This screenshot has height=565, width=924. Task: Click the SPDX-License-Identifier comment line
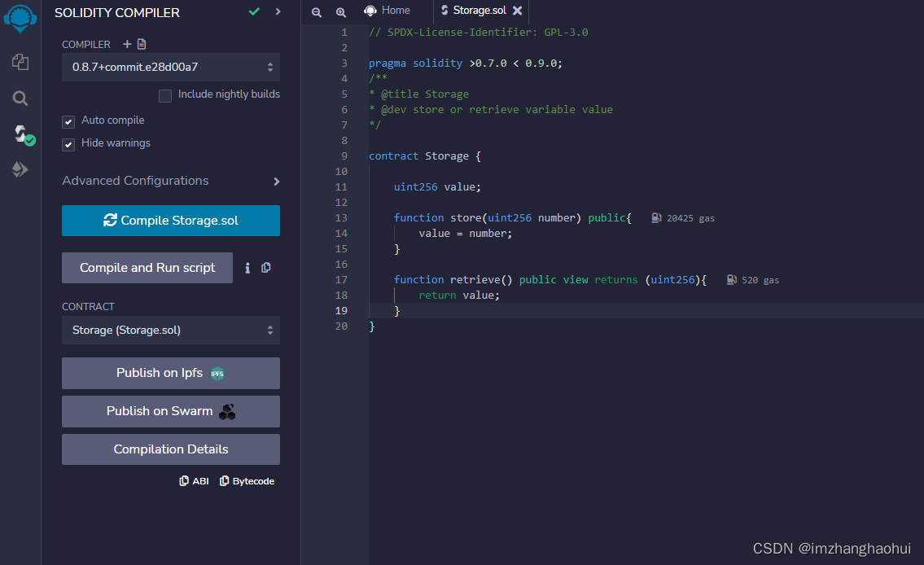click(x=479, y=33)
